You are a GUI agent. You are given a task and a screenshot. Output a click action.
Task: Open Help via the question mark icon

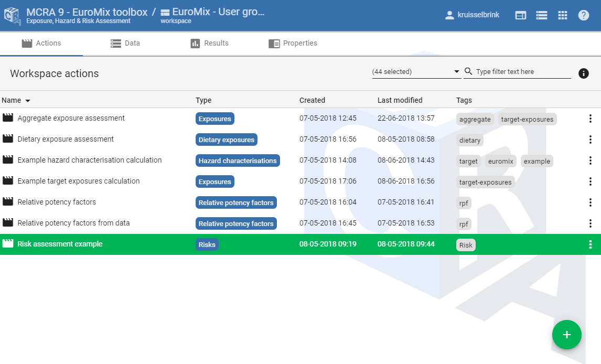click(584, 15)
